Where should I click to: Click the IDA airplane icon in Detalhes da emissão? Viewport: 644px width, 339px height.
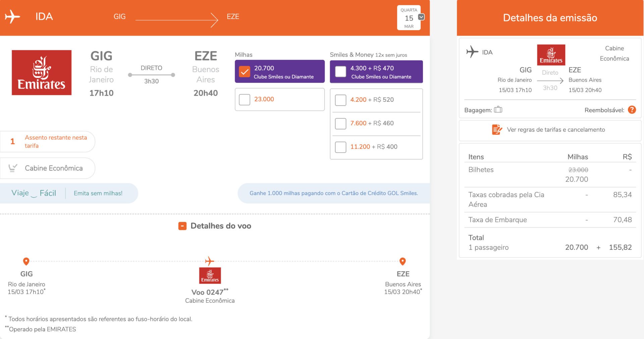click(x=472, y=52)
